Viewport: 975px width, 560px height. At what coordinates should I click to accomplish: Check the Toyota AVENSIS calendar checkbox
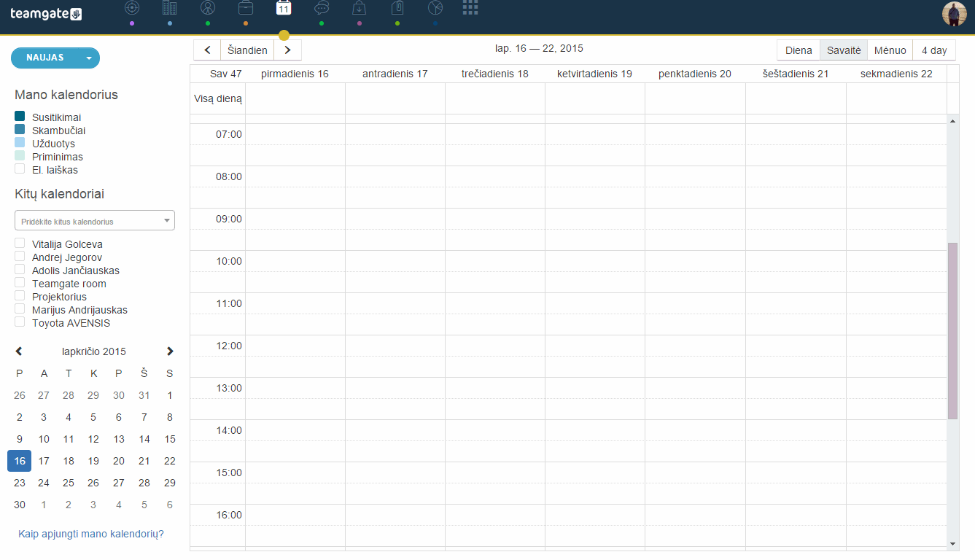pos(20,322)
